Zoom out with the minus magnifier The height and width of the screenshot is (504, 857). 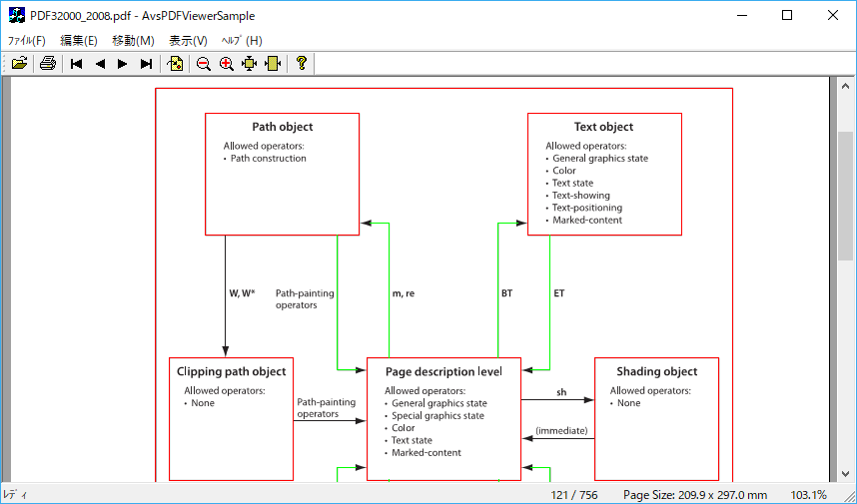pos(204,64)
